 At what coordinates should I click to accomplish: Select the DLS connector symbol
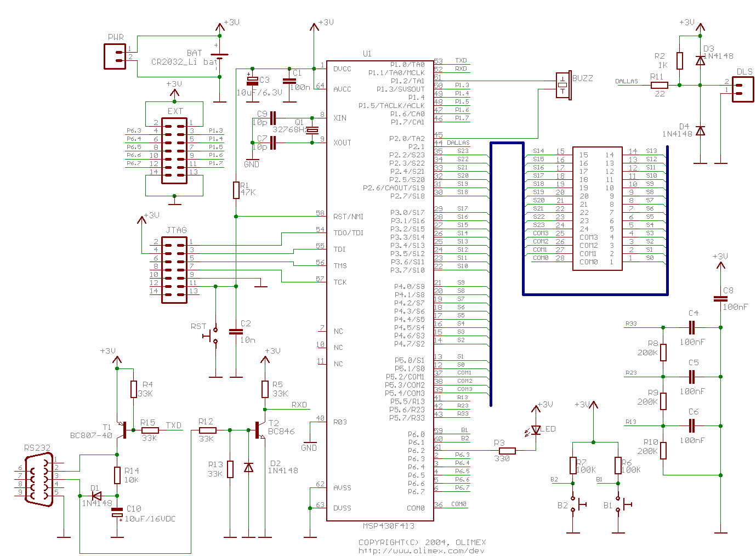click(743, 89)
